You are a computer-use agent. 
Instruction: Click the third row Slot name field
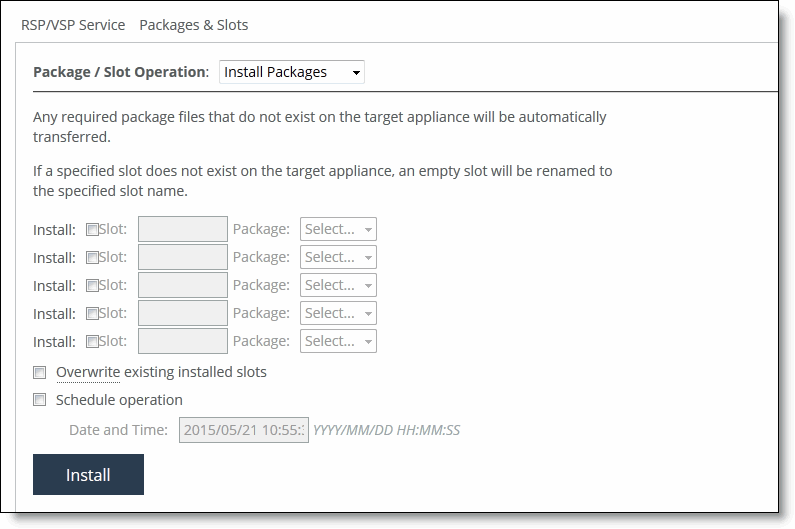tap(182, 285)
